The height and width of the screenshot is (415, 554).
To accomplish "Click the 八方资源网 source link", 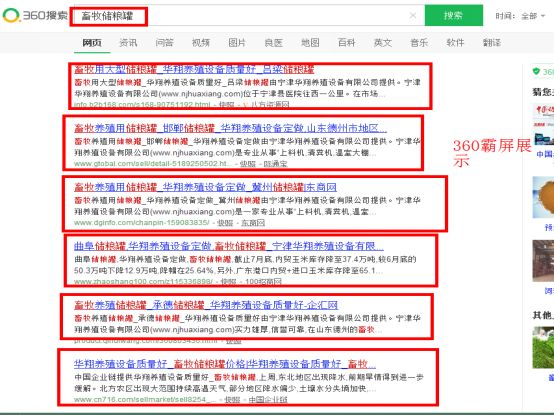I will [x=270, y=105].
